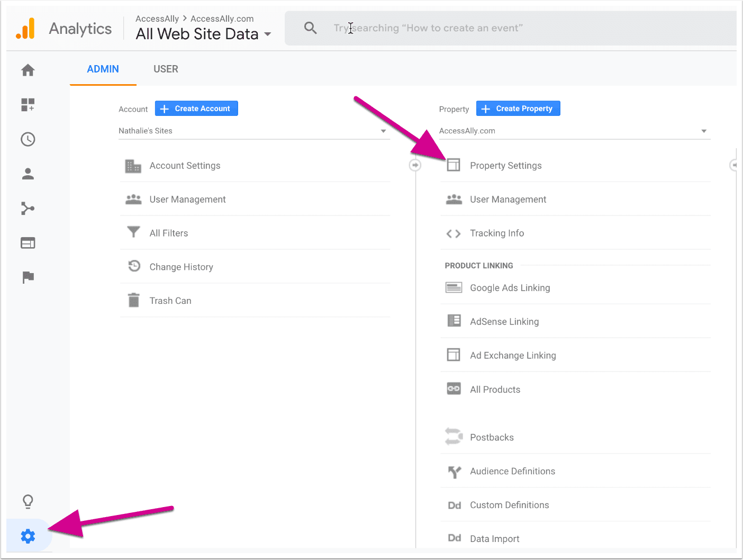
Task: Open Audience person icon in sidebar
Action: (28, 174)
